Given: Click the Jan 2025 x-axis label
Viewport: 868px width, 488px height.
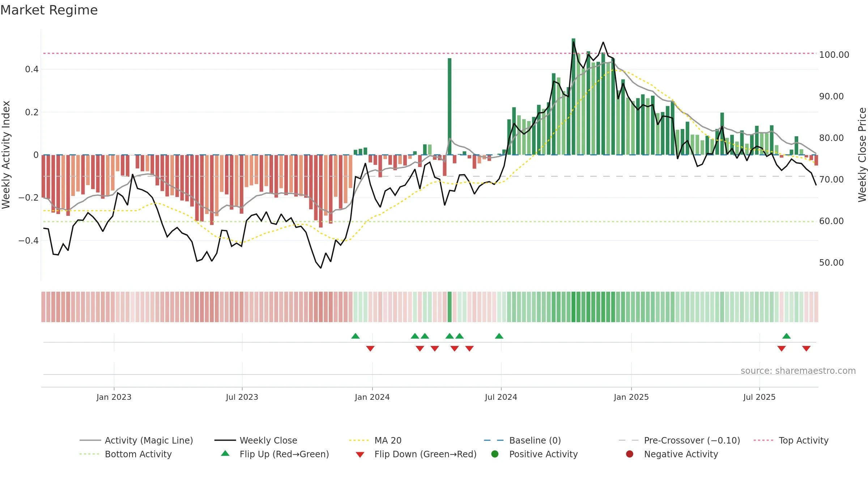Looking at the screenshot, I should 631,397.
